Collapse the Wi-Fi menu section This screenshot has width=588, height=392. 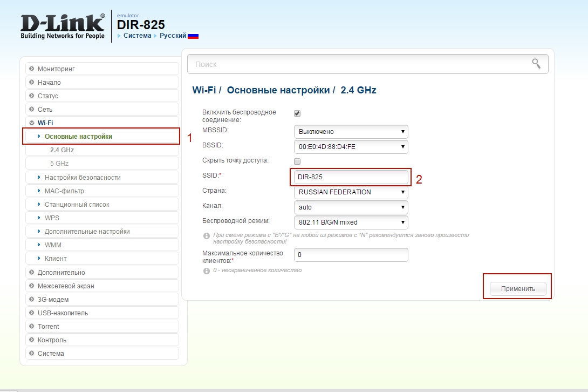102,123
